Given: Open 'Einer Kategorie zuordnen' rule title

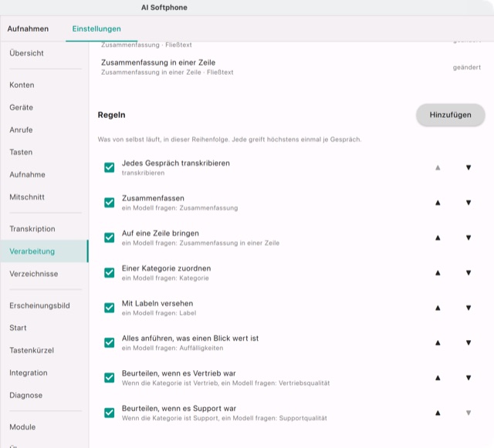Looking at the screenshot, I should click(x=167, y=268).
